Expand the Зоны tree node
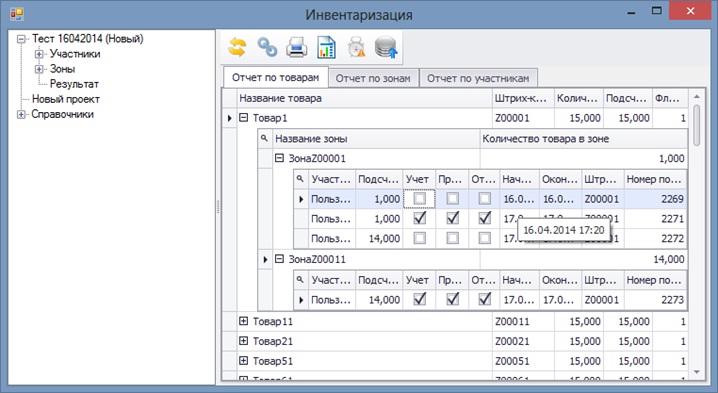718x393 pixels. click(39, 69)
